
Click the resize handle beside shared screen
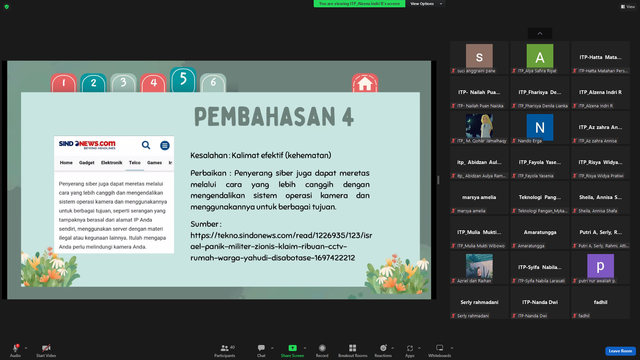438,180
